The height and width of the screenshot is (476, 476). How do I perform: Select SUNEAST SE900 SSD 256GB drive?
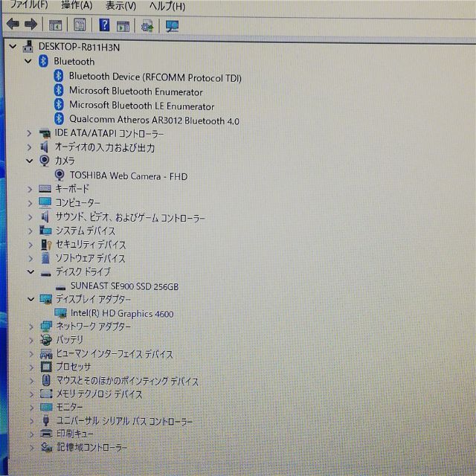pyautogui.click(x=124, y=286)
